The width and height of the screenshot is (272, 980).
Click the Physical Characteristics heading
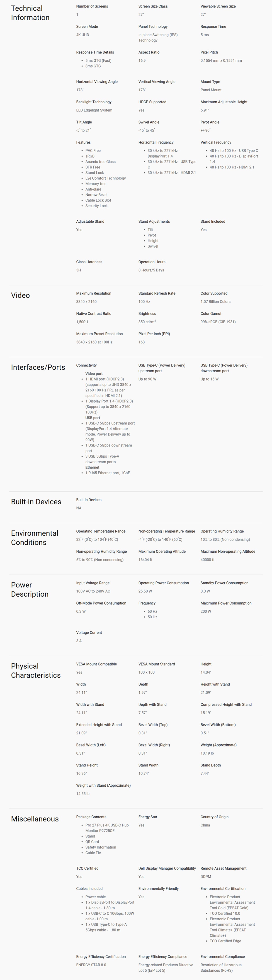(36, 670)
